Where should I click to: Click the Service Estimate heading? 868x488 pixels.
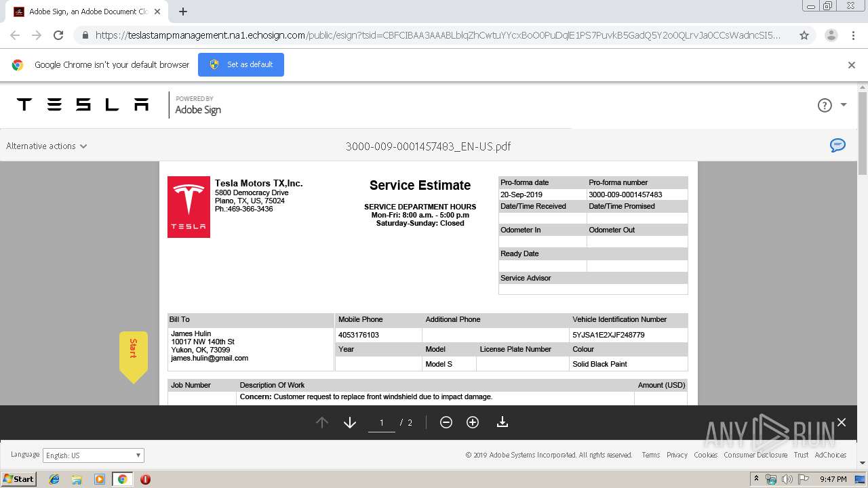420,185
